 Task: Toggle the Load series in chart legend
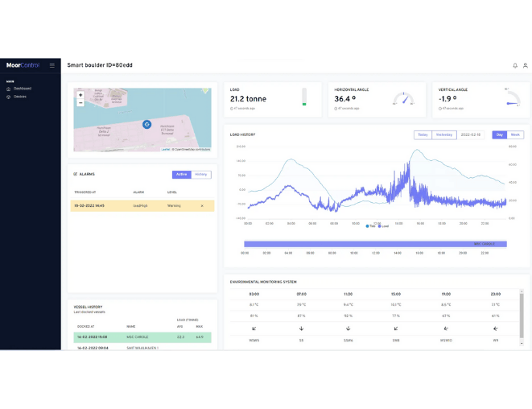click(383, 226)
